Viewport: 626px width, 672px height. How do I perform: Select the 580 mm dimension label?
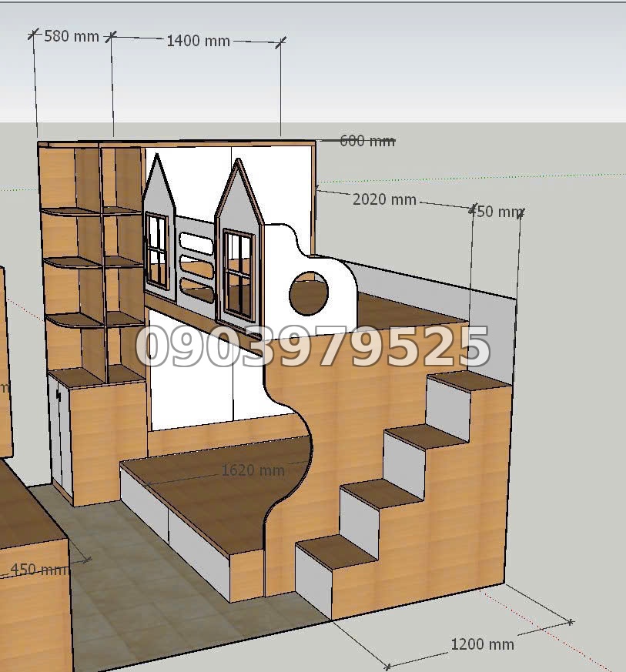tap(72, 36)
